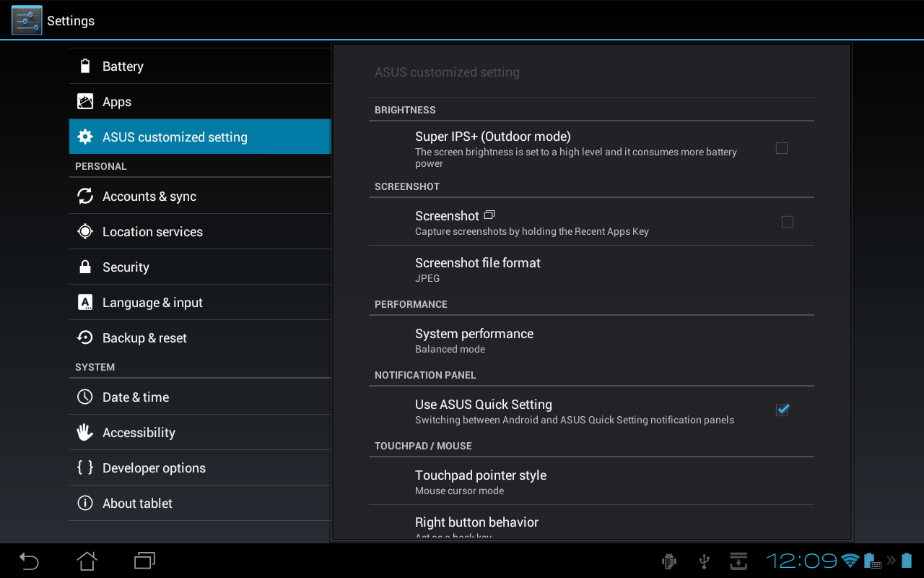The width and height of the screenshot is (924, 578).
Task: Go to Backup & reset settings
Action: pyautogui.click(x=200, y=338)
